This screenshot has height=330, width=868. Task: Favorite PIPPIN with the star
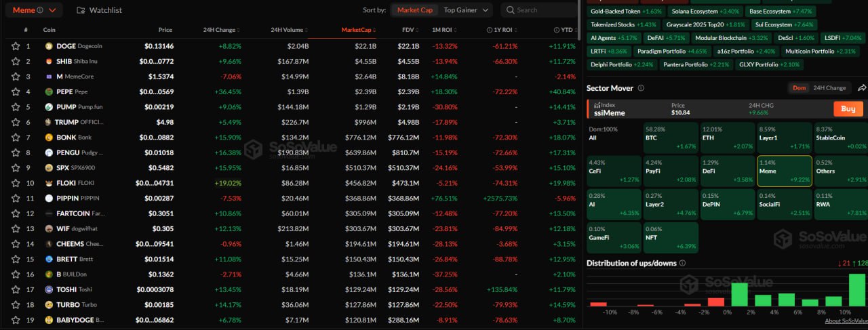[15, 199]
